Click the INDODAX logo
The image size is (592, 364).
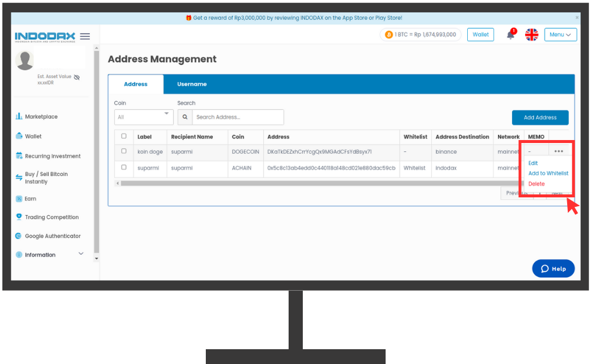(x=45, y=37)
